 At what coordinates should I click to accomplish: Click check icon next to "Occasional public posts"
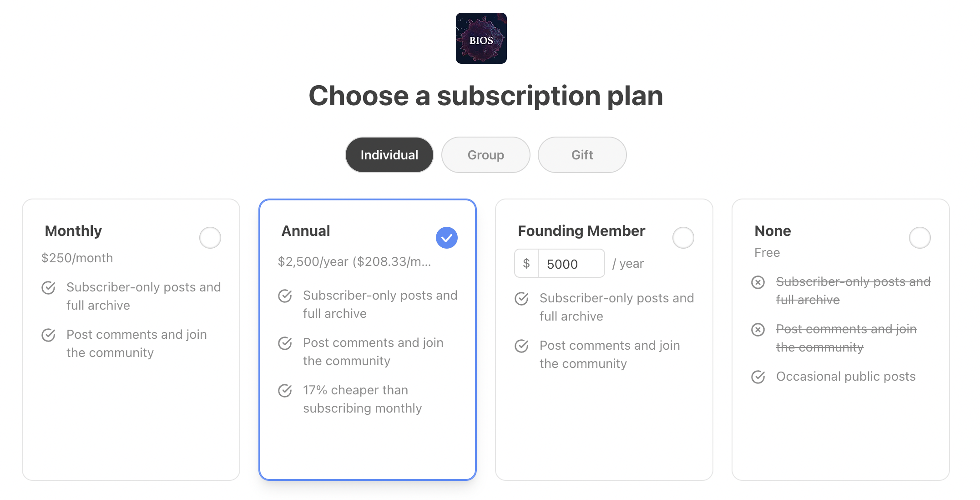pos(758,377)
